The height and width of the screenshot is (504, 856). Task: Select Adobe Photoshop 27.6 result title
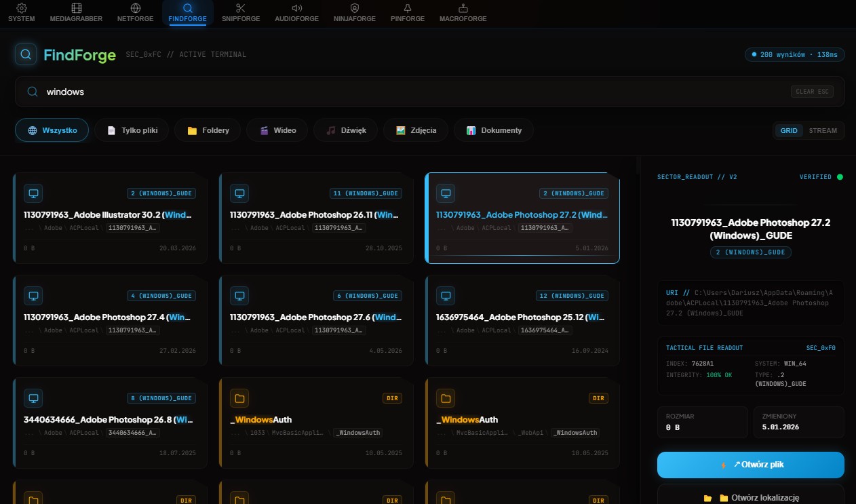[315, 317]
